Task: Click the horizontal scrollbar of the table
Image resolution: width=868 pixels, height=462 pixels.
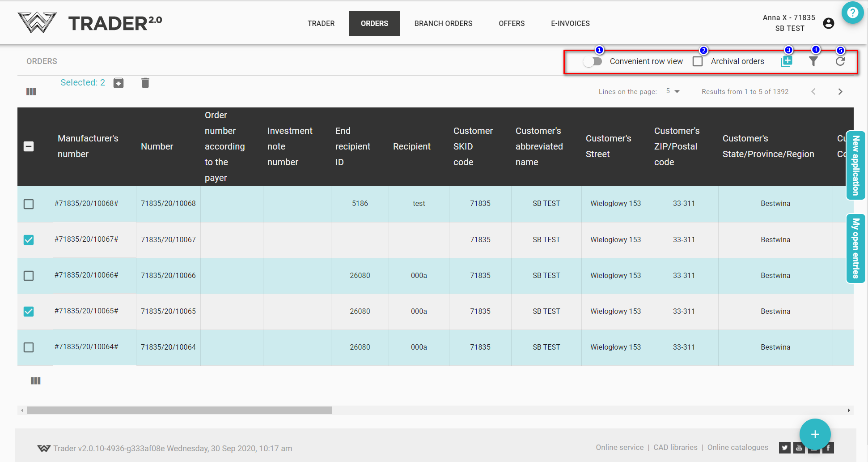Action: pyautogui.click(x=179, y=411)
